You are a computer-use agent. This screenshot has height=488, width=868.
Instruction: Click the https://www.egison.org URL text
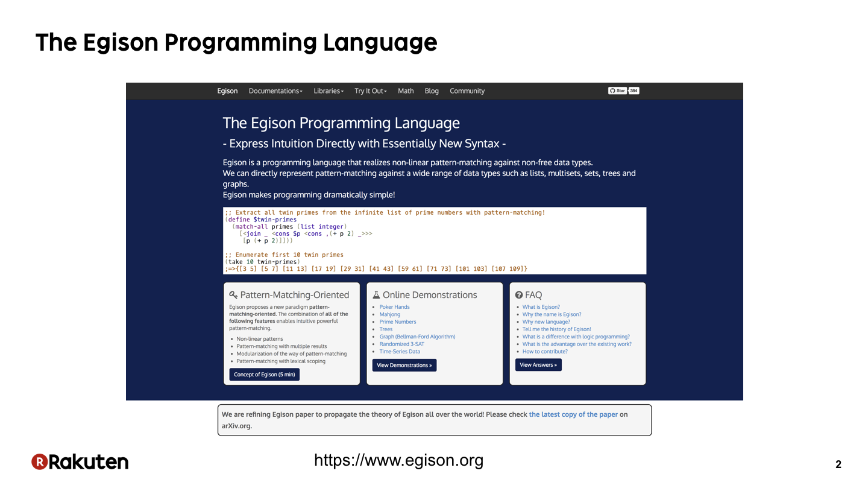[x=398, y=461]
